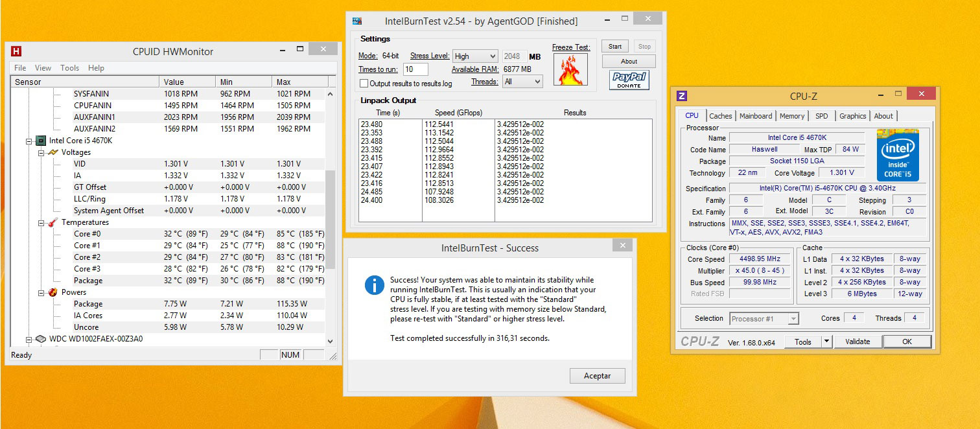
Task: Click the CPU-Z purple Z title icon
Action: [681, 96]
